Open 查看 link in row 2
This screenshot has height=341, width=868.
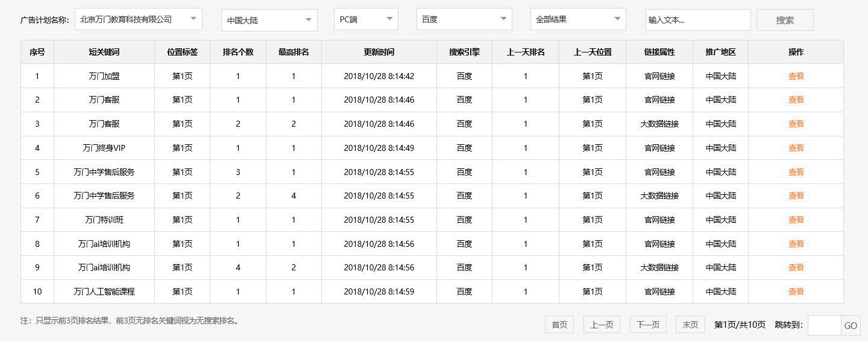coord(796,100)
